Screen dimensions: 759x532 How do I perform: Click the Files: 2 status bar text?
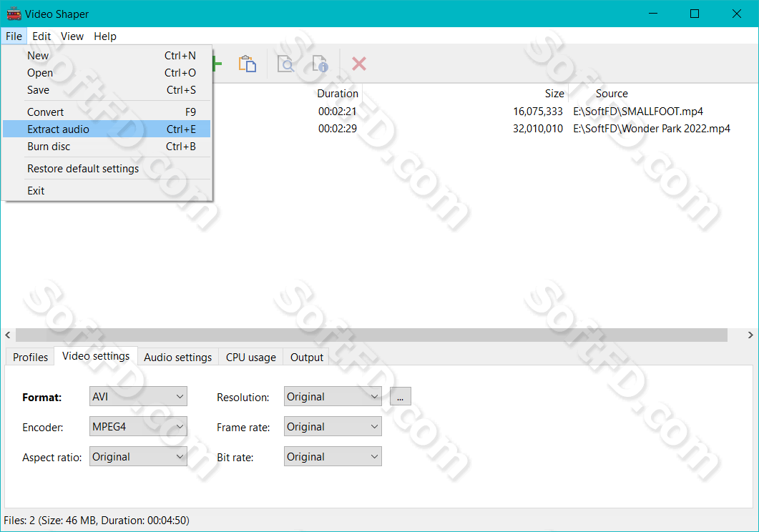97,521
